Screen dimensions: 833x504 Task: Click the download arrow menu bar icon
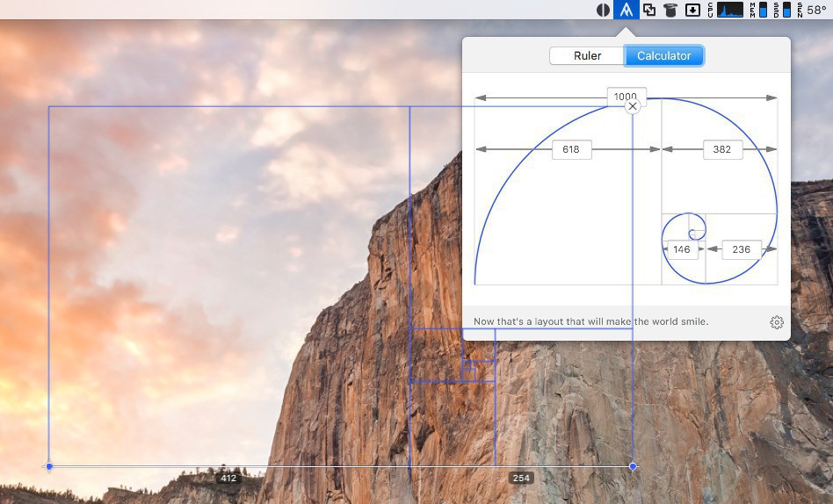692,10
